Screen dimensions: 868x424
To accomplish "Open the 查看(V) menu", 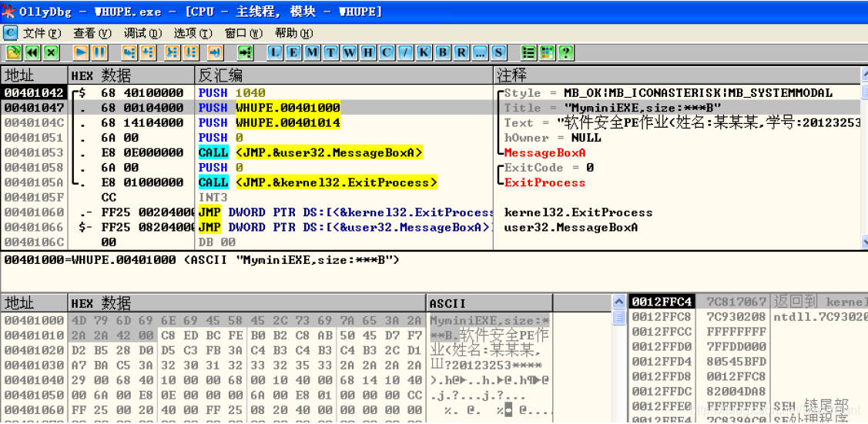I will tap(92, 33).
